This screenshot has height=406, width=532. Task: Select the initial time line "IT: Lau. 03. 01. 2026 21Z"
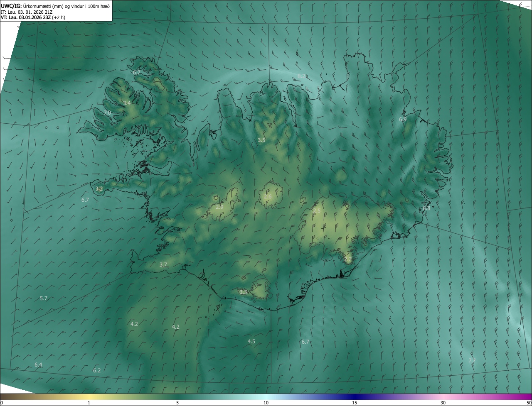point(27,12)
